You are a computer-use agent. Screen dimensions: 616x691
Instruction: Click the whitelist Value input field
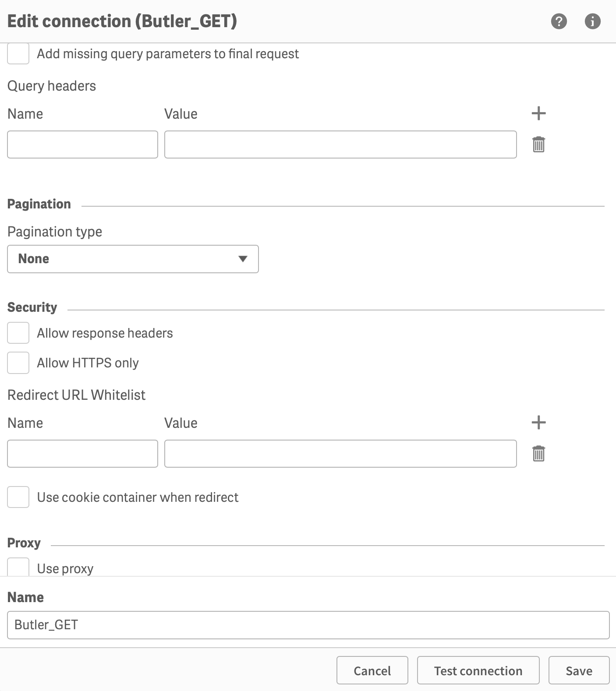[x=340, y=454]
